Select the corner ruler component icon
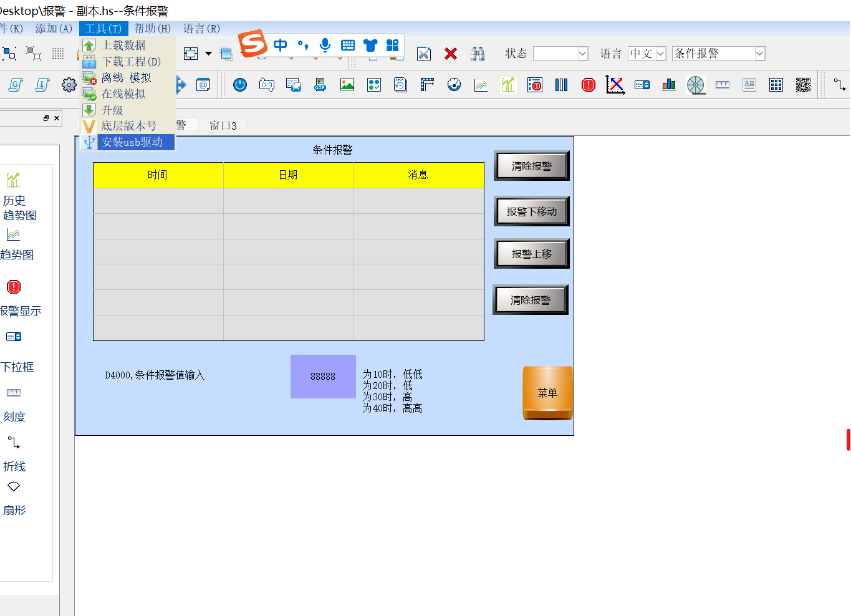The width and height of the screenshot is (851, 616). coord(427,85)
